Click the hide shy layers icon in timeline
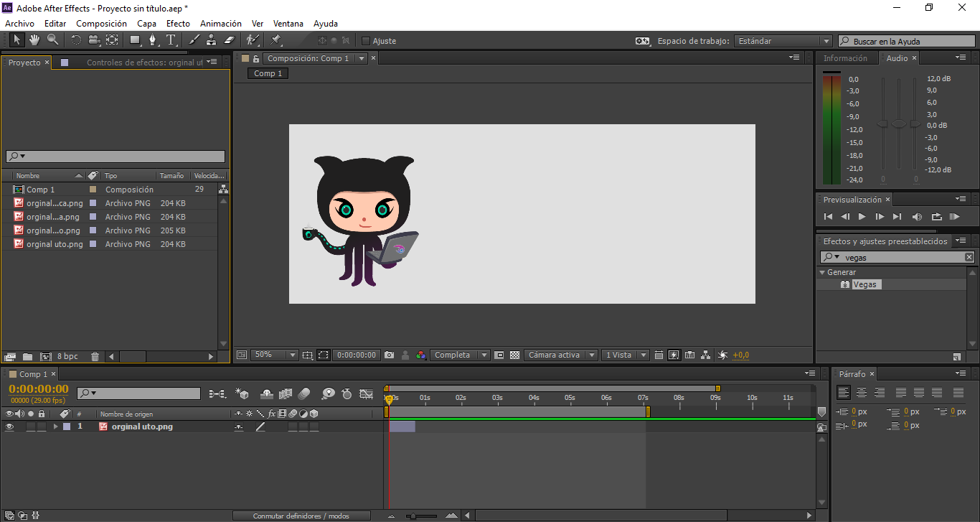 pos(267,393)
